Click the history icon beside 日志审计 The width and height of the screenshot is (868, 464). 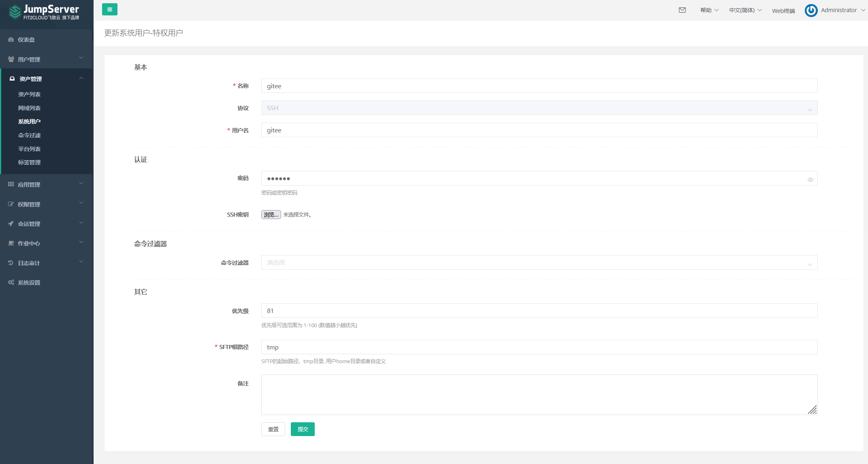11,263
